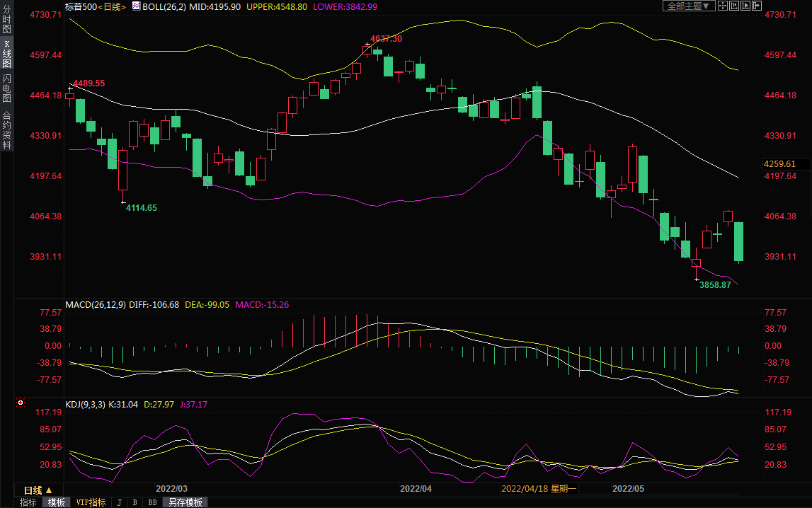Viewport: 812px width, 508px height.
Task: Open the 闪电图 side tab
Action: click(x=6, y=88)
